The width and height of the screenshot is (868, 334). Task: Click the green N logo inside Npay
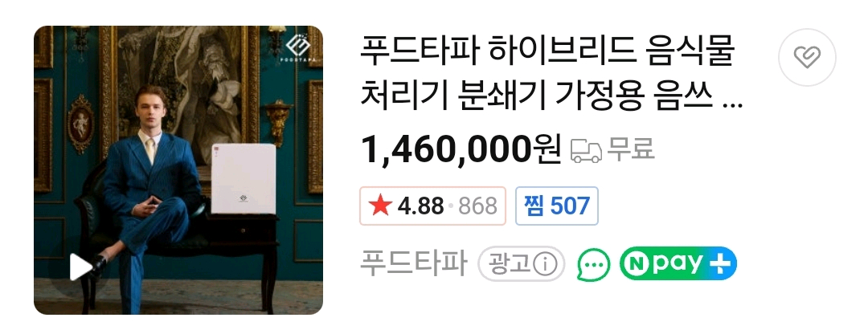click(635, 264)
